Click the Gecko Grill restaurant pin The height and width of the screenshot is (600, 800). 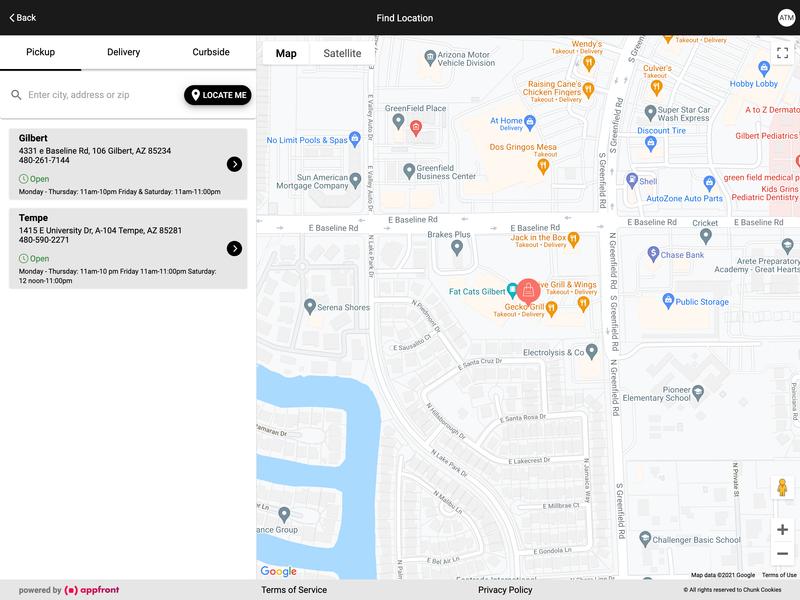pyautogui.click(x=551, y=308)
